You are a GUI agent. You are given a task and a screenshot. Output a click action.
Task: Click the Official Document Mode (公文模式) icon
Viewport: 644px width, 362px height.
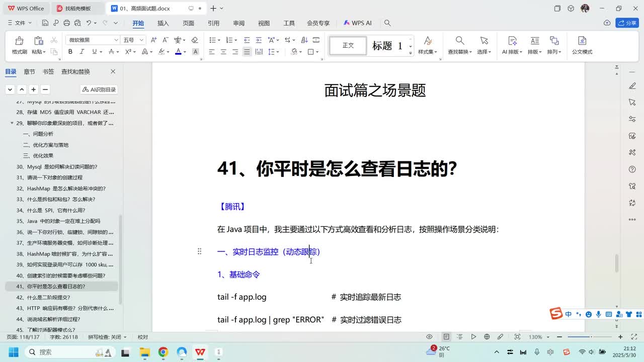(582, 41)
